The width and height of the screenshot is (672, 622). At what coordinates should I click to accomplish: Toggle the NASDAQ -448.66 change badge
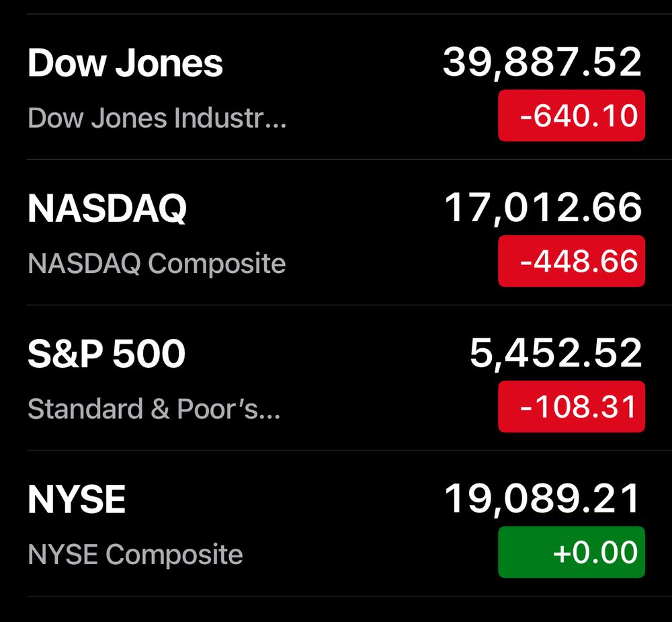coord(571,261)
